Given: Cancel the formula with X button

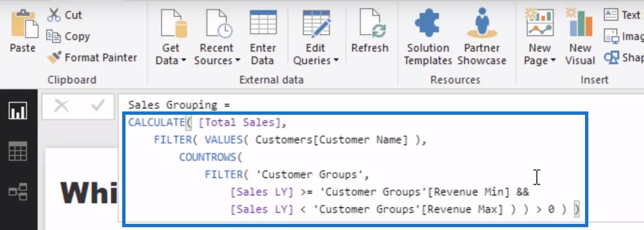Looking at the screenshot, I should (x=61, y=106).
